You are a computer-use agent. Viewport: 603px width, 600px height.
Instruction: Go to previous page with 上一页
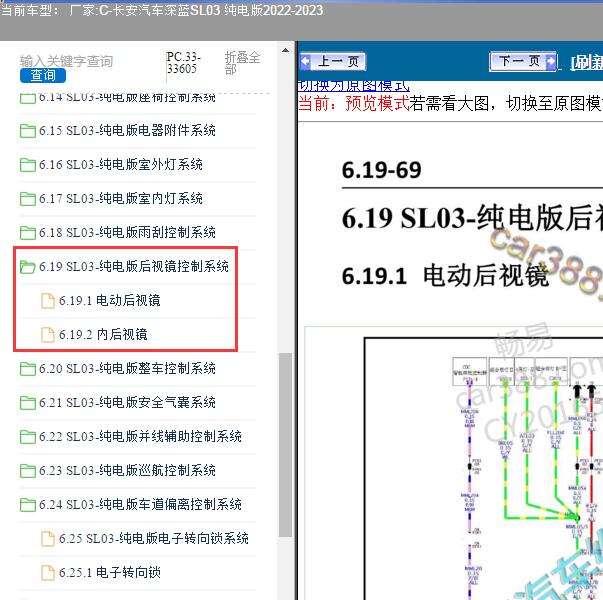[333, 62]
